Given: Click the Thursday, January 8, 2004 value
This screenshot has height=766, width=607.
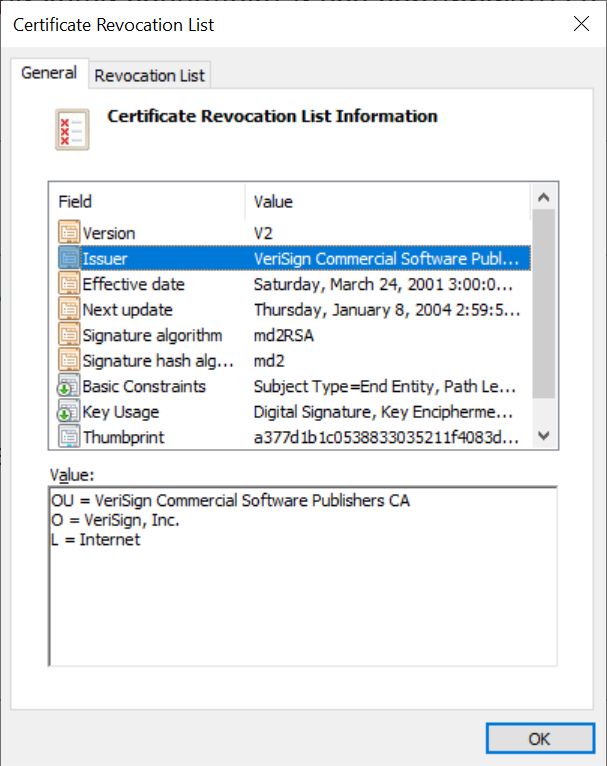Looking at the screenshot, I should pyautogui.click(x=387, y=309).
